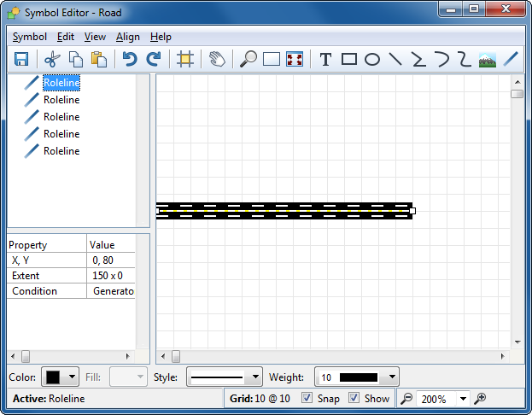
Task: Click the Undo arrow icon
Action: (x=130, y=59)
